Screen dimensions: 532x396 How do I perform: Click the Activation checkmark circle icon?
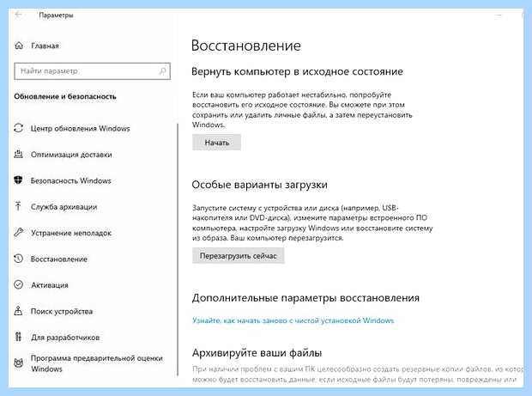[x=18, y=284]
